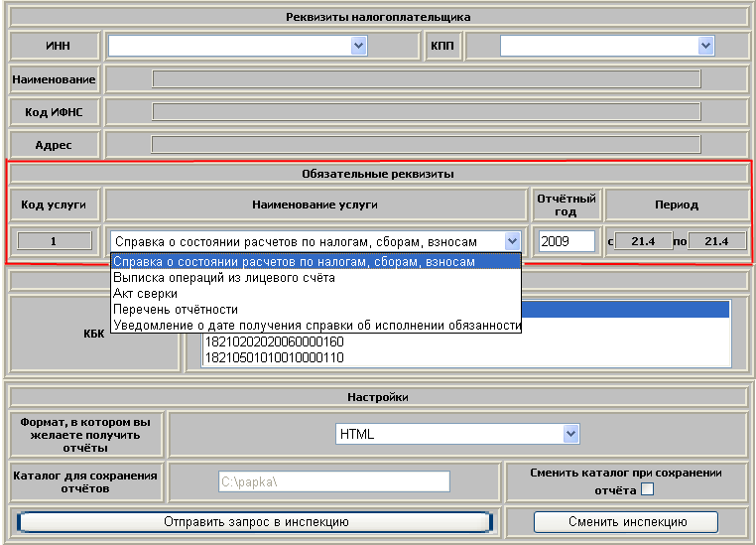Viewport: 756px width, 545px height.
Task: Click the Код ИФНС text field
Action: click(x=427, y=112)
